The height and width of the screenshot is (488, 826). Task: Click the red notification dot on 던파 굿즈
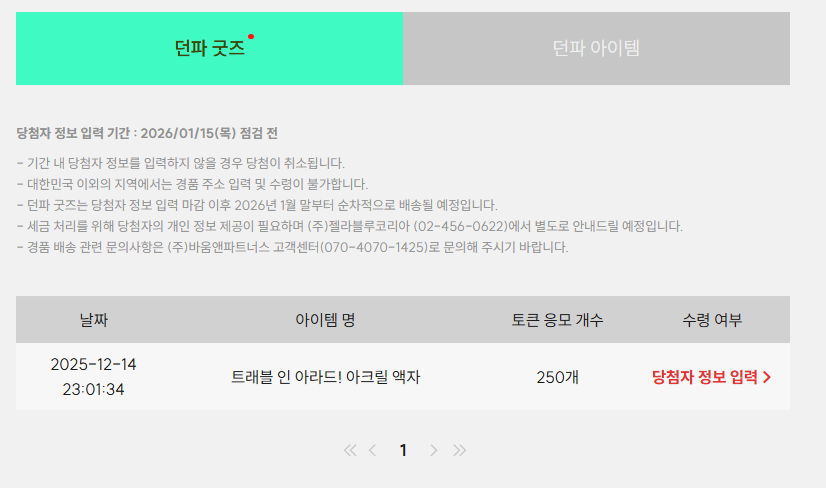tap(251, 37)
